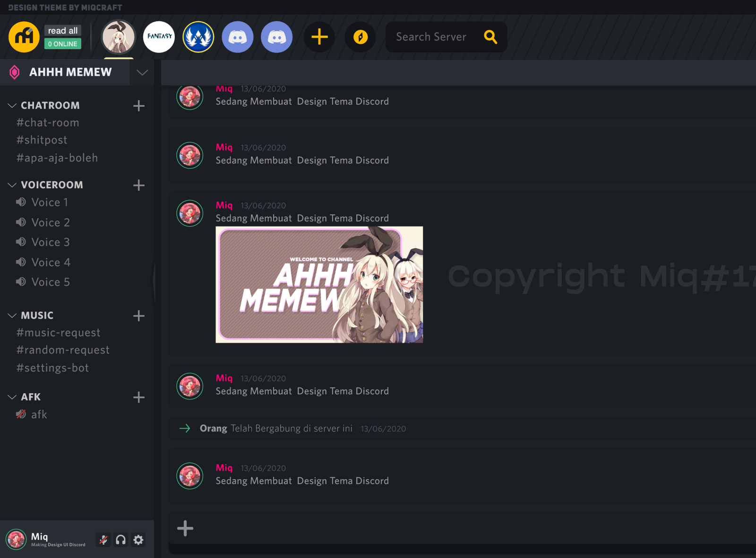Collapse the CHATROOM category
756x558 pixels.
click(12, 105)
